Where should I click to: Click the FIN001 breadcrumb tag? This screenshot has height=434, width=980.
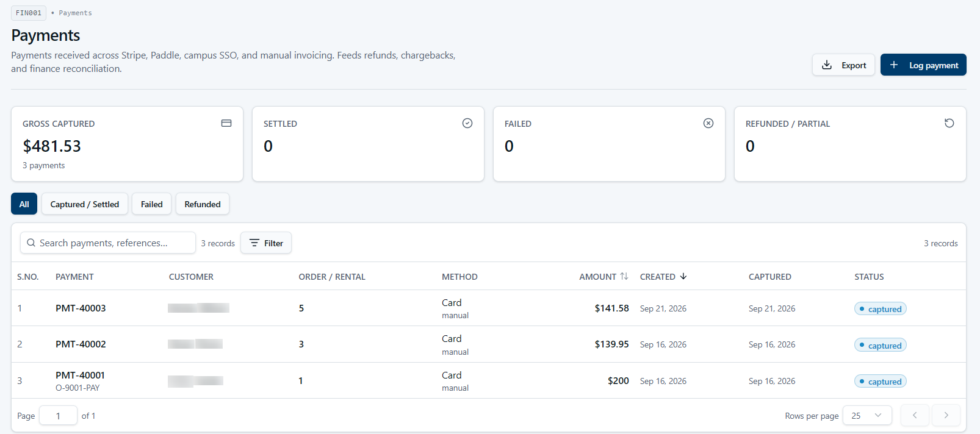pyautogui.click(x=29, y=13)
